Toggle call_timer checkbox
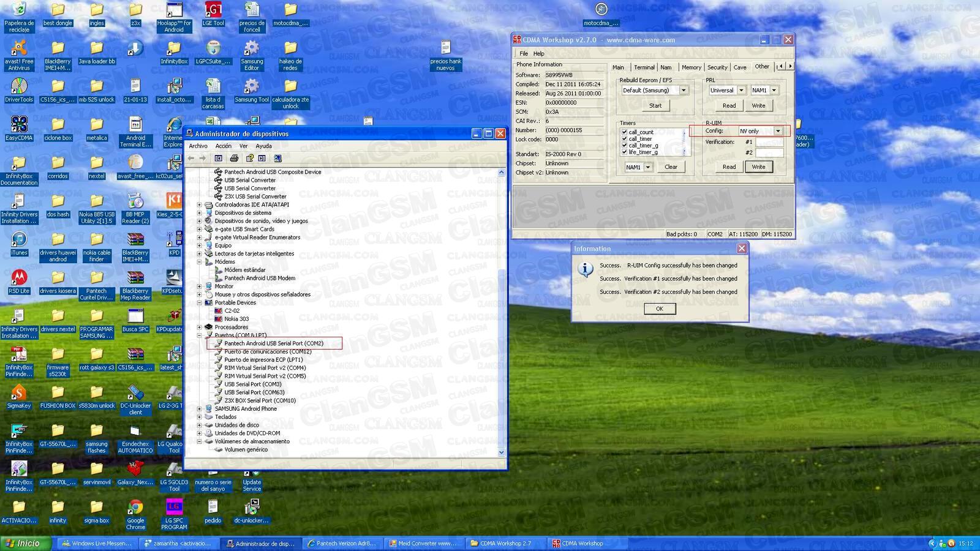This screenshot has height=551, width=980. click(624, 139)
